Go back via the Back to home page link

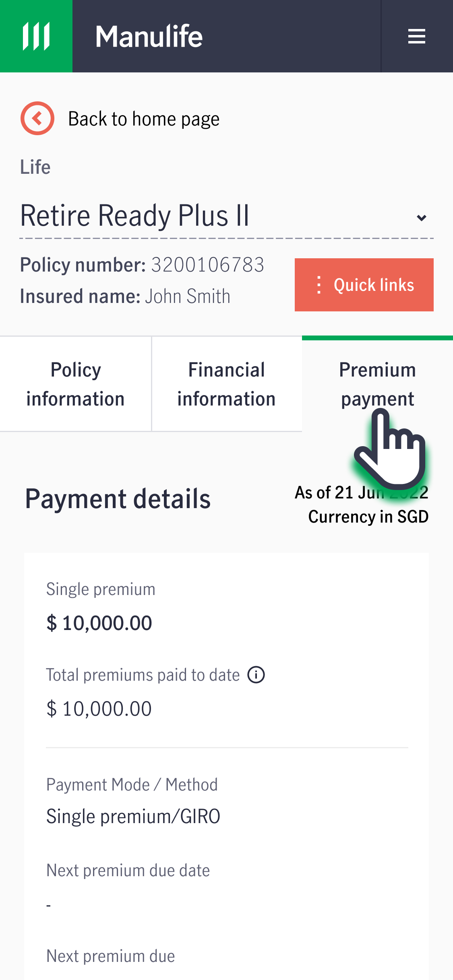[144, 119]
